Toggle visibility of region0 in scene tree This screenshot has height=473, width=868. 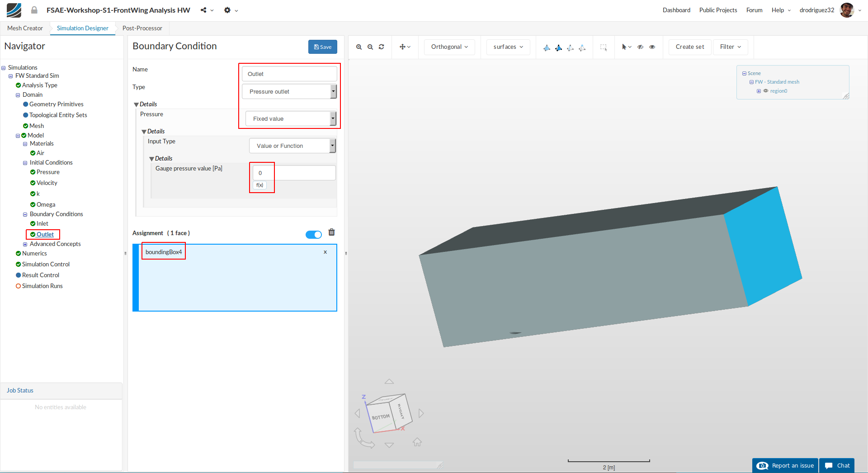[x=766, y=91]
